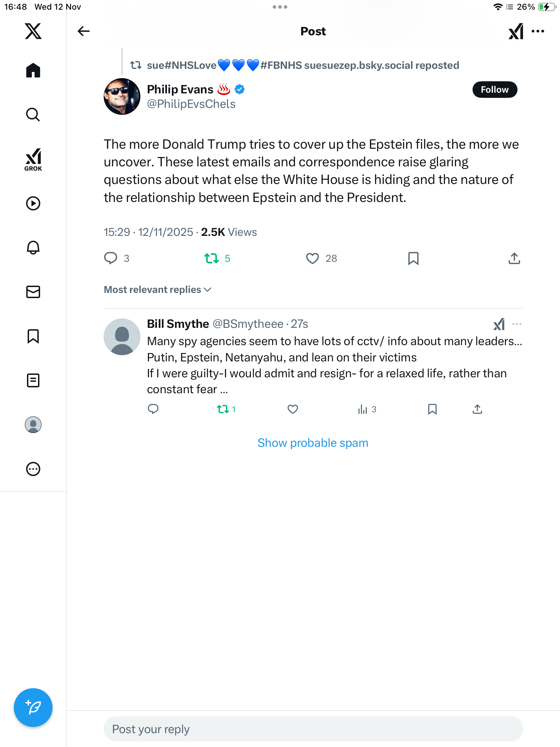Open Lists icon in sidebar
The width and height of the screenshot is (560, 747).
(33, 380)
